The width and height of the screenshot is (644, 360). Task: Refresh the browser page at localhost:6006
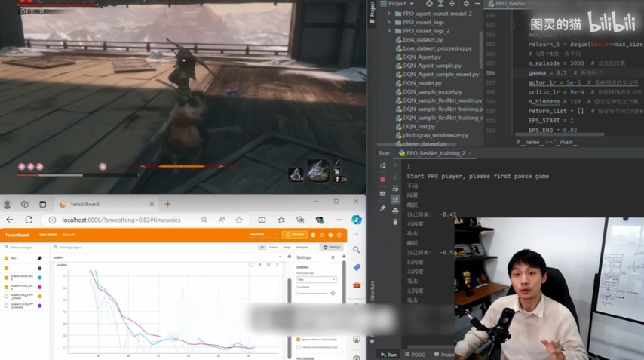(x=29, y=220)
